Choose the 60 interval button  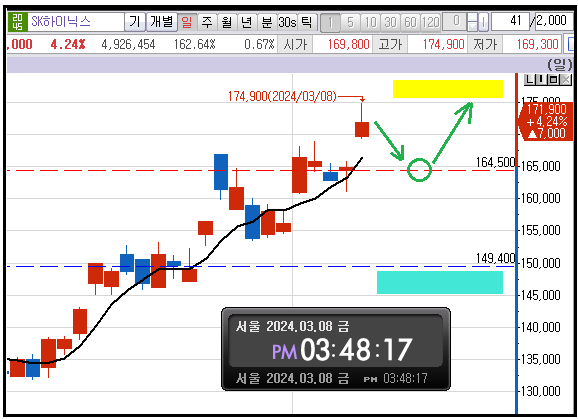(410, 22)
